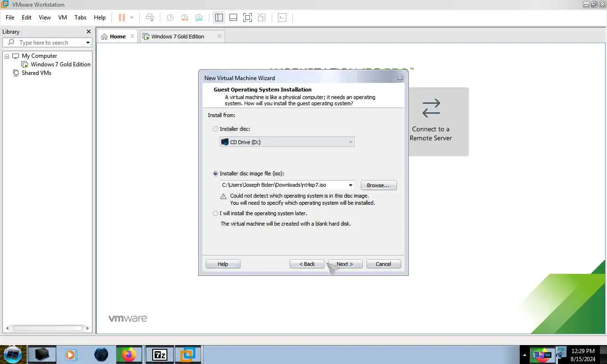Click the My Computer monitor icon
The height and width of the screenshot is (364, 607).
(x=16, y=56)
